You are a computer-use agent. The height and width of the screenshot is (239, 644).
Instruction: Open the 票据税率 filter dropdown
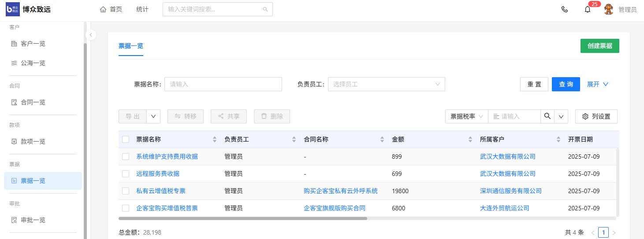point(467,116)
